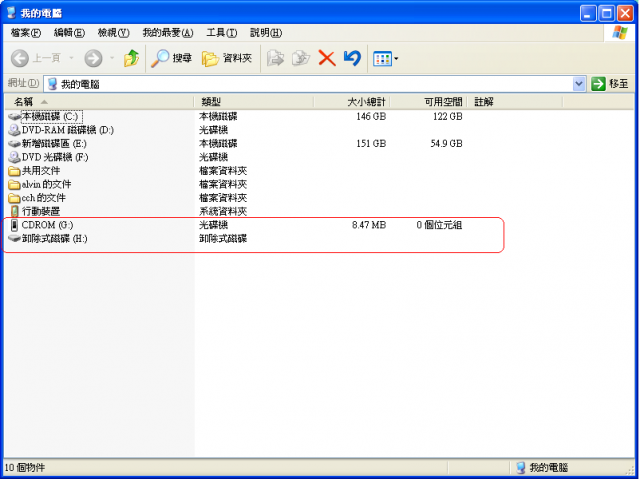Click the Copy To toolbar icon
The width and height of the screenshot is (640, 479).
301,58
